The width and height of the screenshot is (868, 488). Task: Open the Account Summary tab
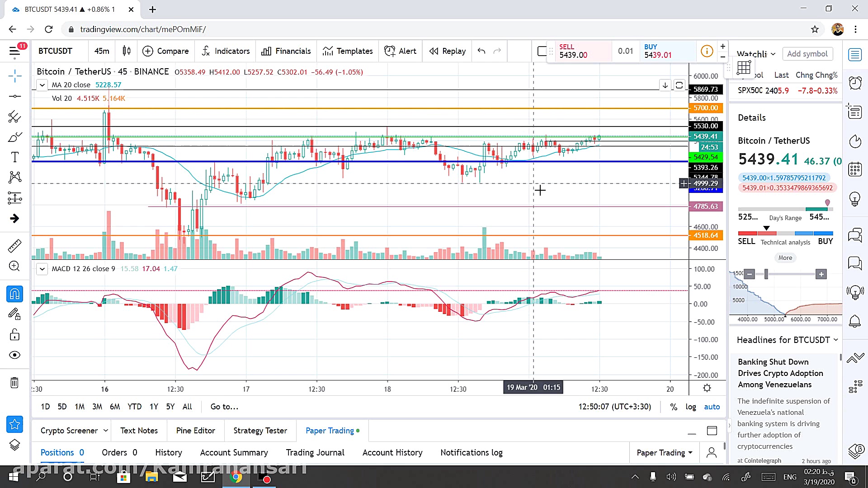234,453
